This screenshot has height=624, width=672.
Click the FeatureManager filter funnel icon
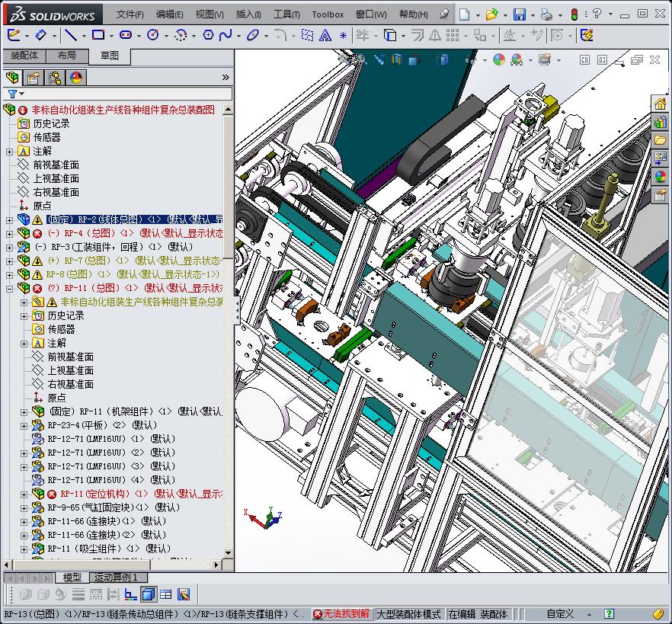click(x=12, y=94)
